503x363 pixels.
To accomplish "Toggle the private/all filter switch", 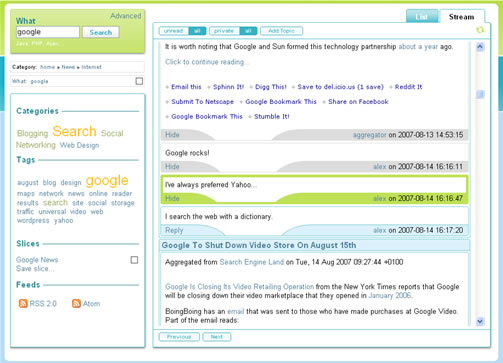I will (233, 31).
